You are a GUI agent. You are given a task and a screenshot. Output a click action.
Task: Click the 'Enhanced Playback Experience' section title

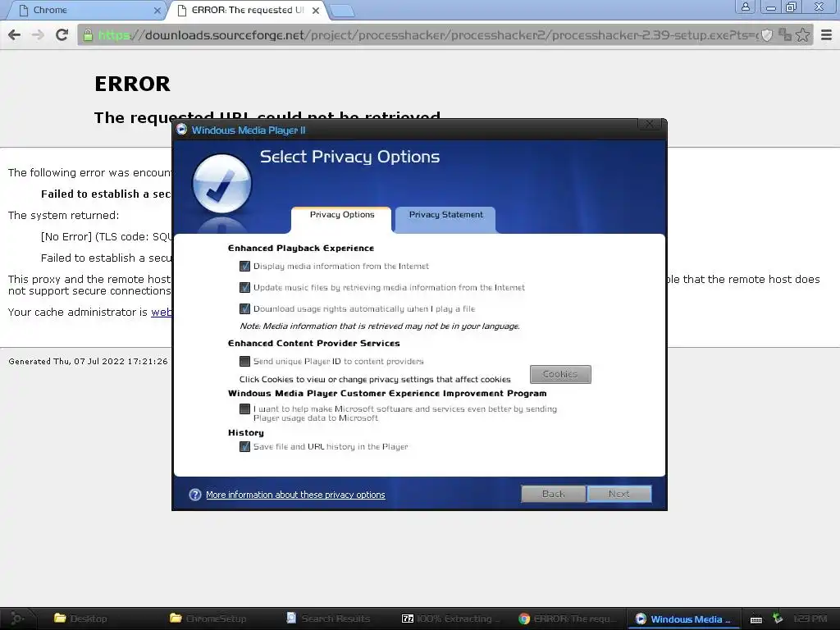point(301,248)
